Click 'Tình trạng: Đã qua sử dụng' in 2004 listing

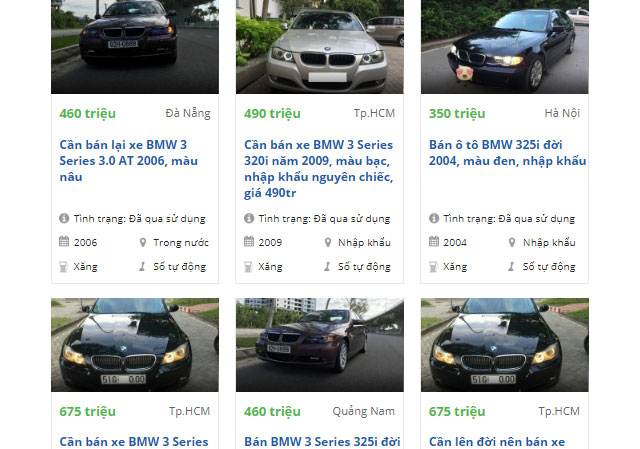[509, 219]
